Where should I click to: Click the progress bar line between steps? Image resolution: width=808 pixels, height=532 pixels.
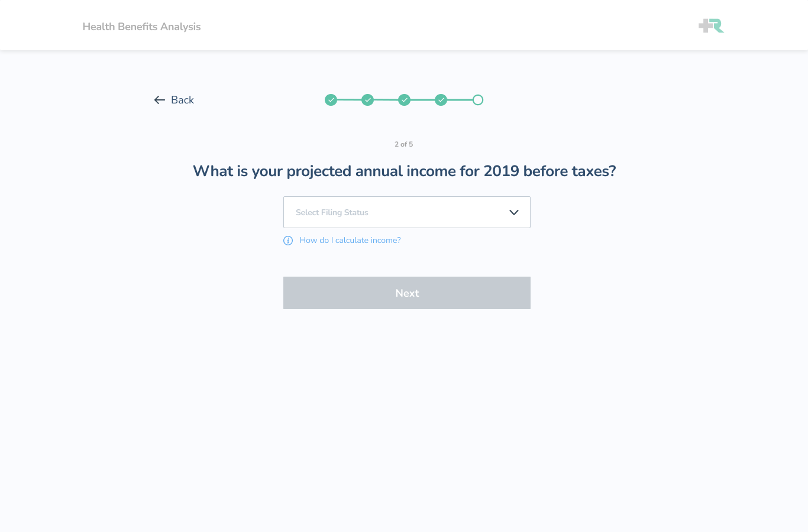pos(386,100)
